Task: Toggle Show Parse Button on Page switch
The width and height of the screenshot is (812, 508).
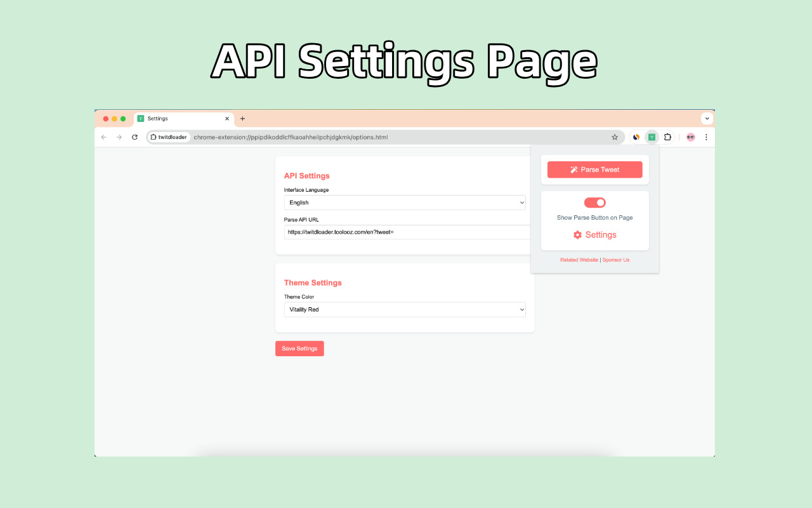Action: pyautogui.click(x=595, y=203)
